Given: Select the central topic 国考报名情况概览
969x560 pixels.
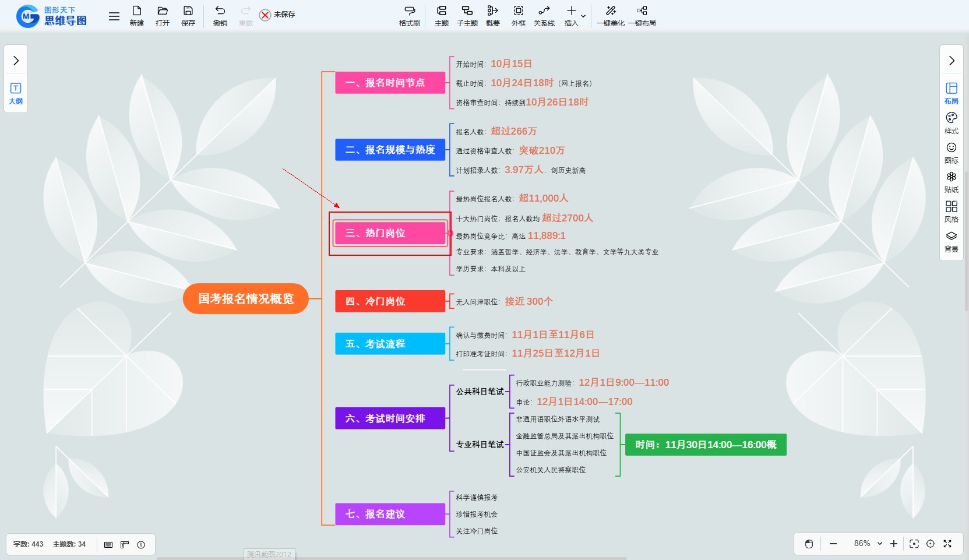Looking at the screenshot, I should click(245, 299).
